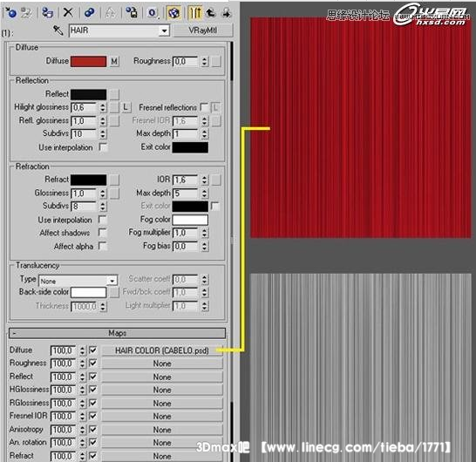
Task: Enable Refraction Use interpolation checkbox
Action: 103,220
